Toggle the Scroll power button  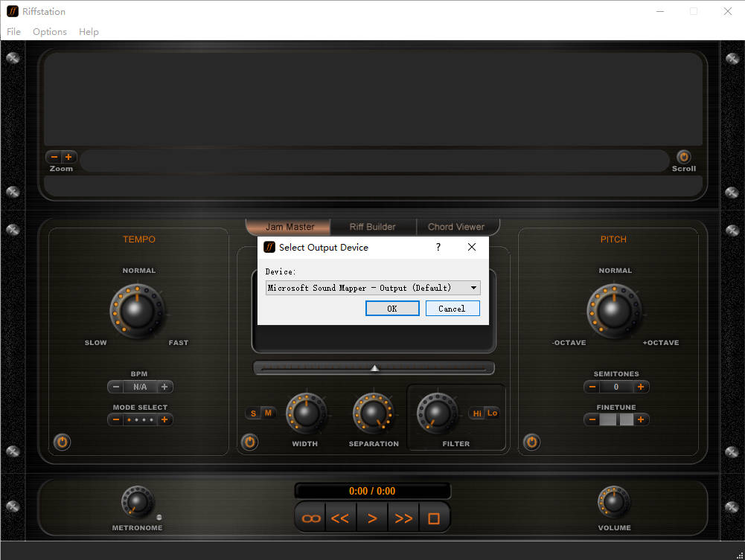tap(684, 157)
